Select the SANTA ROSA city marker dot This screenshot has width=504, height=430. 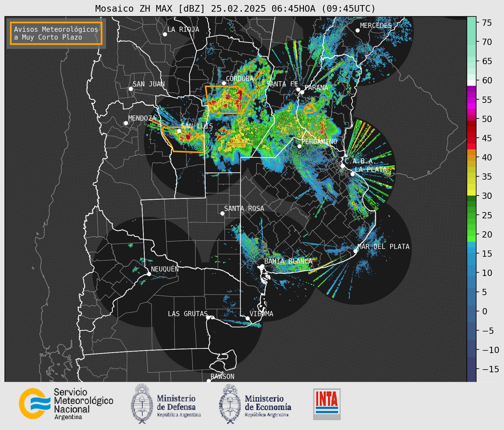click(x=222, y=213)
